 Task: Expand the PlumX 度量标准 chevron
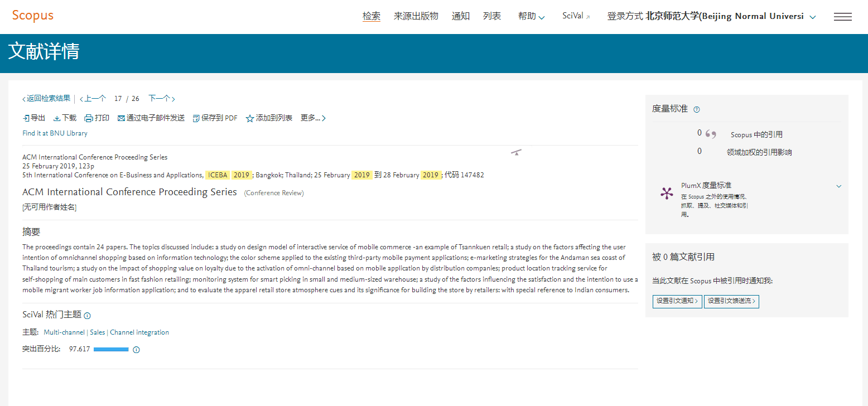pos(838,186)
